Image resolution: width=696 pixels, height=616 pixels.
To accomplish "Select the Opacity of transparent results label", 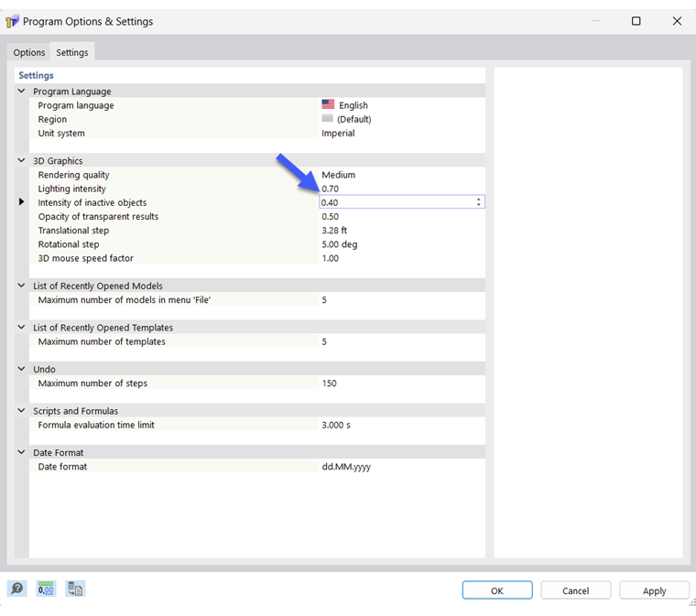I will click(x=98, y=216).
